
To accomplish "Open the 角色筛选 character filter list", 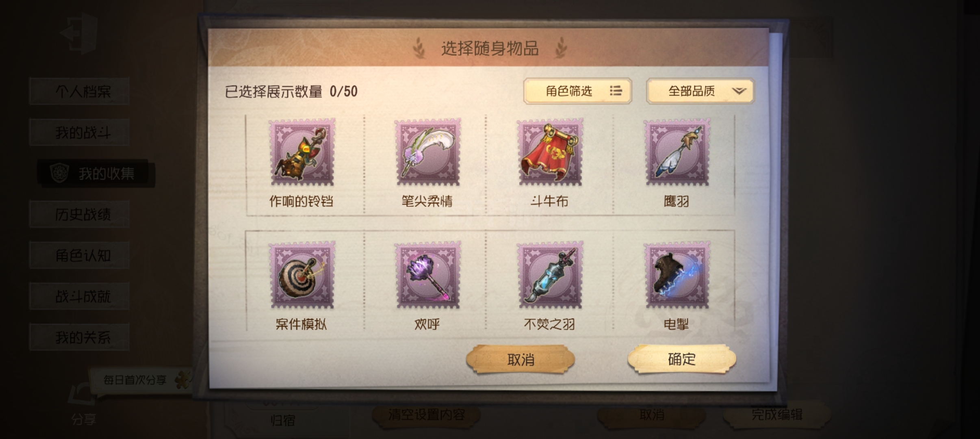I will click(x=577, y=91).
